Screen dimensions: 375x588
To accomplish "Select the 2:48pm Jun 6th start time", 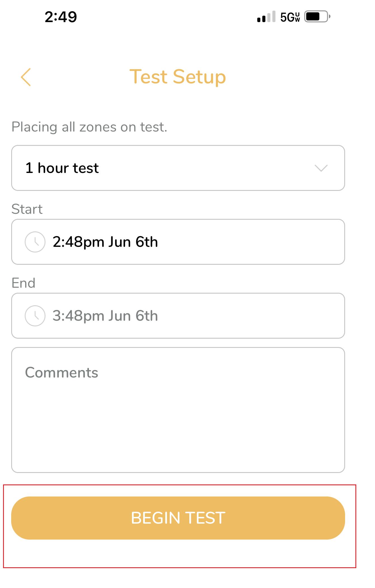I will pyautogui.click(x=105, y=242).
